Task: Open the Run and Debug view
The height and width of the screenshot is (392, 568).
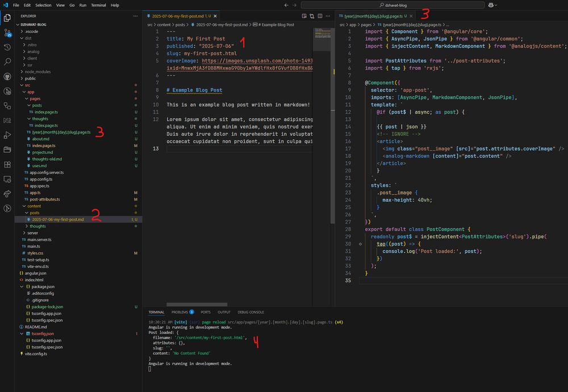Action: (7, 135)
